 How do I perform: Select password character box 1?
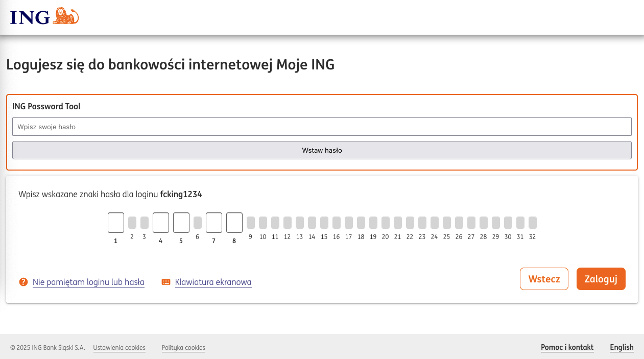pyautogui.click(x=116, y=223)
